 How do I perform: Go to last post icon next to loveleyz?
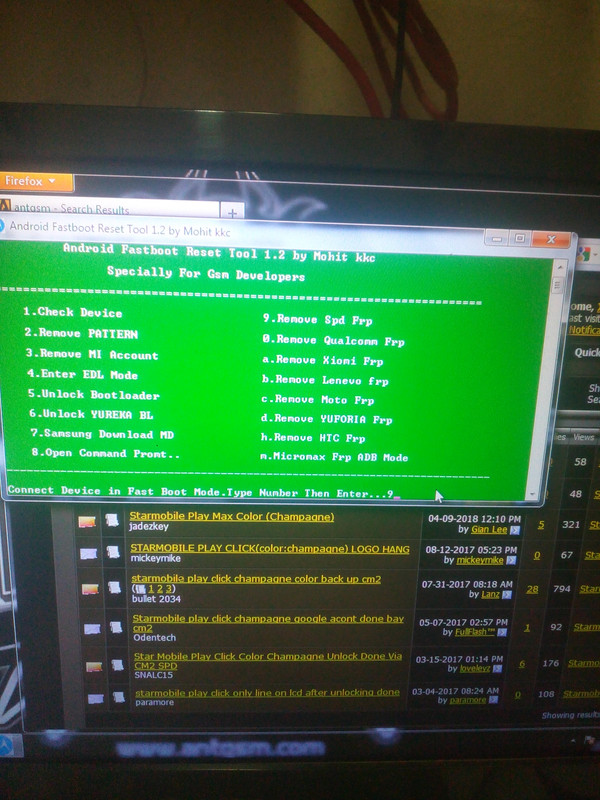(x=497, y=668)
